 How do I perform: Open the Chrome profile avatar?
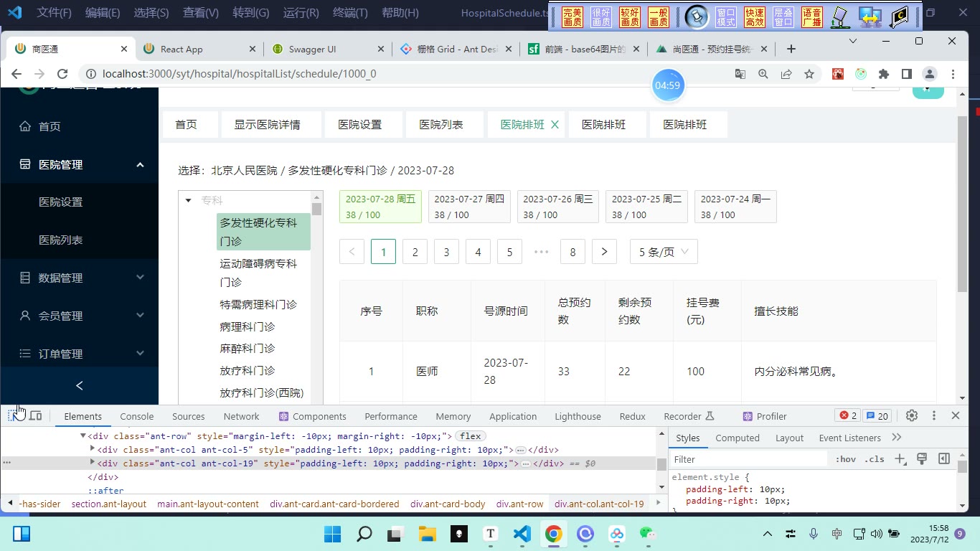tap(930, 74)
